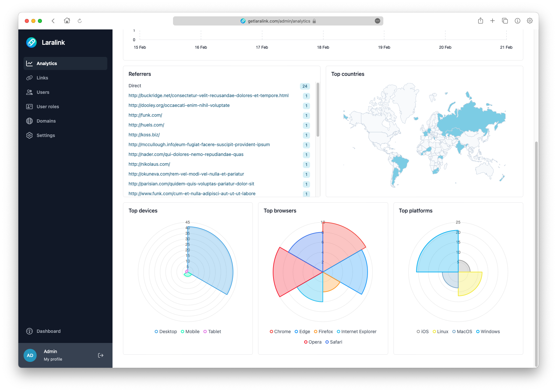557x392 pixels.
Task: Click the Laralink logo
Action: pos(31,43)
